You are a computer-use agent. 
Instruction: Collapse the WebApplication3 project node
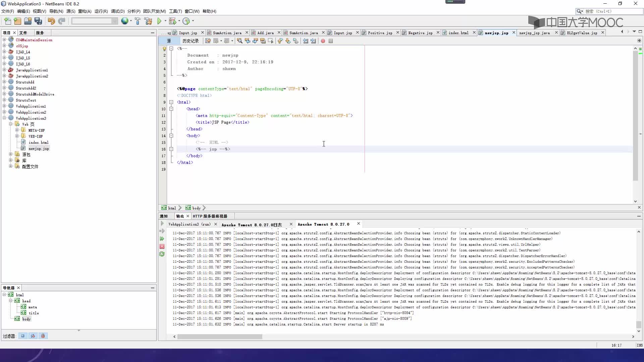click(x=4, y=118)
